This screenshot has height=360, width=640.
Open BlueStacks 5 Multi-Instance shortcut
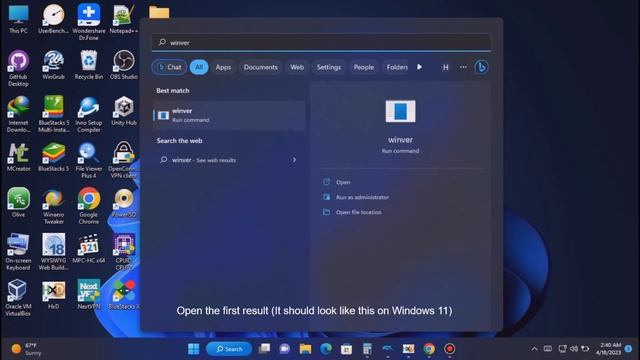pyautogui.click(x=53, y=114)
